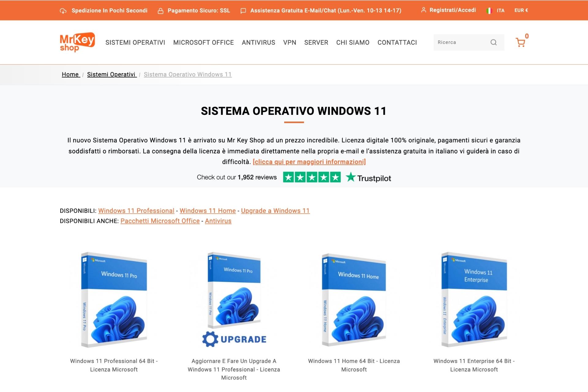The image size is (588, 392).
Task: Click the Italian flag language icon
Action: point(489,10)
